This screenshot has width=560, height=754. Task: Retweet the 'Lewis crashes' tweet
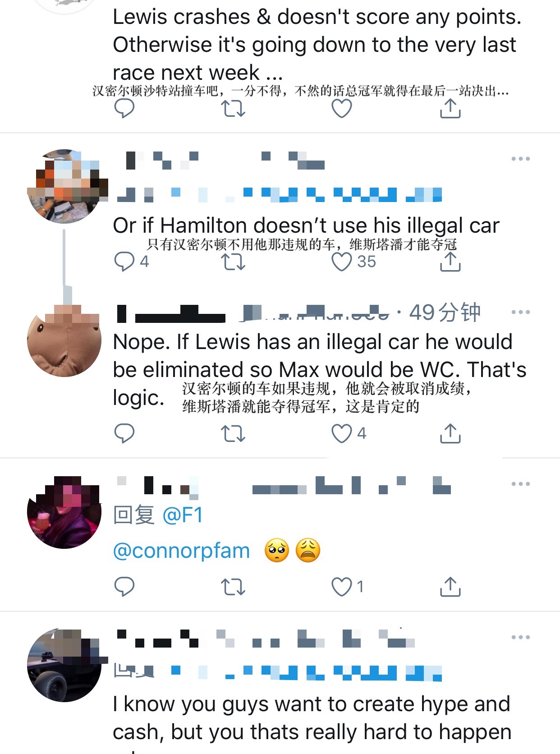(233, 109)
